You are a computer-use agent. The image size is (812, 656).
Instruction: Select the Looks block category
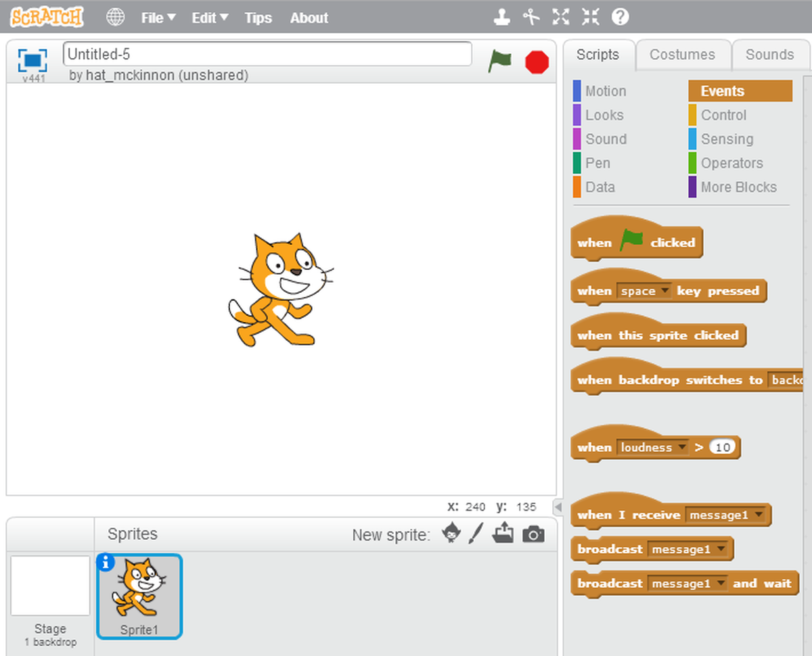[x=598, y=115]
